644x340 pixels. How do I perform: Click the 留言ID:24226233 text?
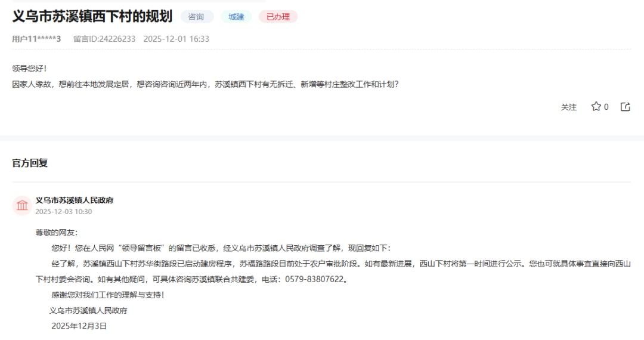[x=104, y=39]
